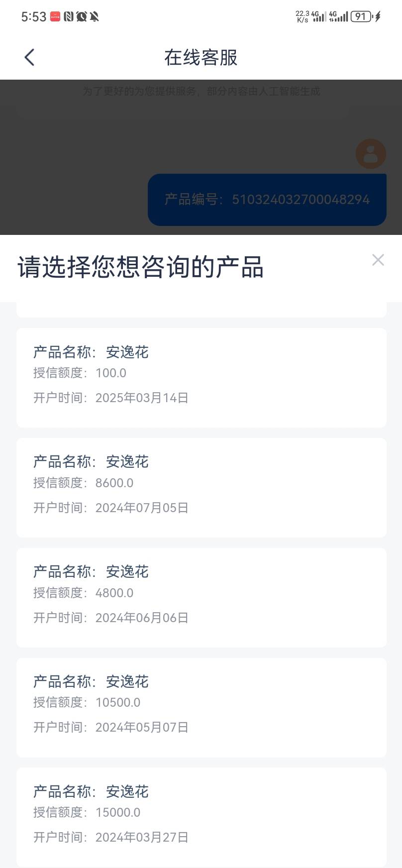Tap the battery level indicator

pos(361,16)
